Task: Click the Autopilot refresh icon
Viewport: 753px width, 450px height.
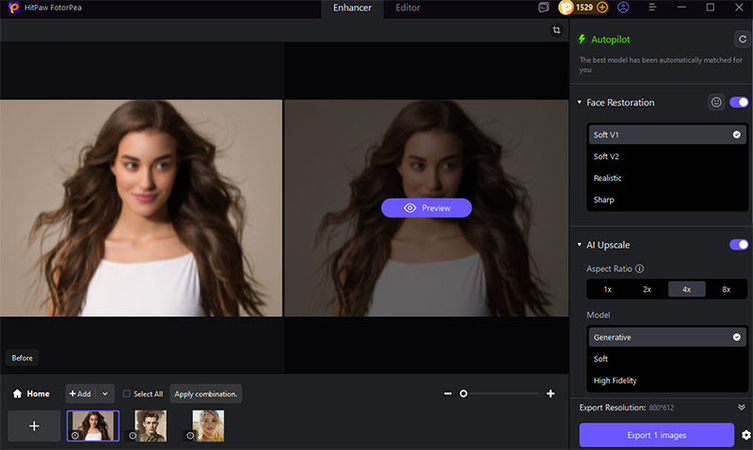Action: (x=741, y=39)
